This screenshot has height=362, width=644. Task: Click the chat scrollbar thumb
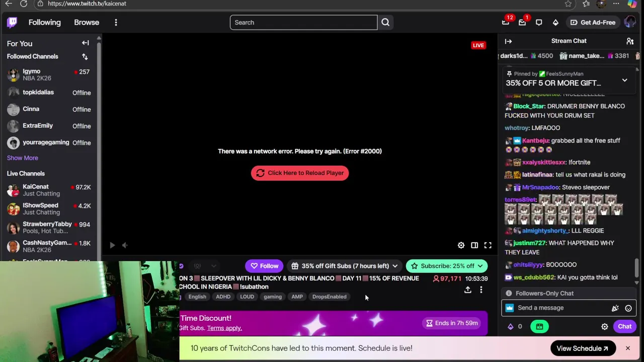[x=636, y=267]
